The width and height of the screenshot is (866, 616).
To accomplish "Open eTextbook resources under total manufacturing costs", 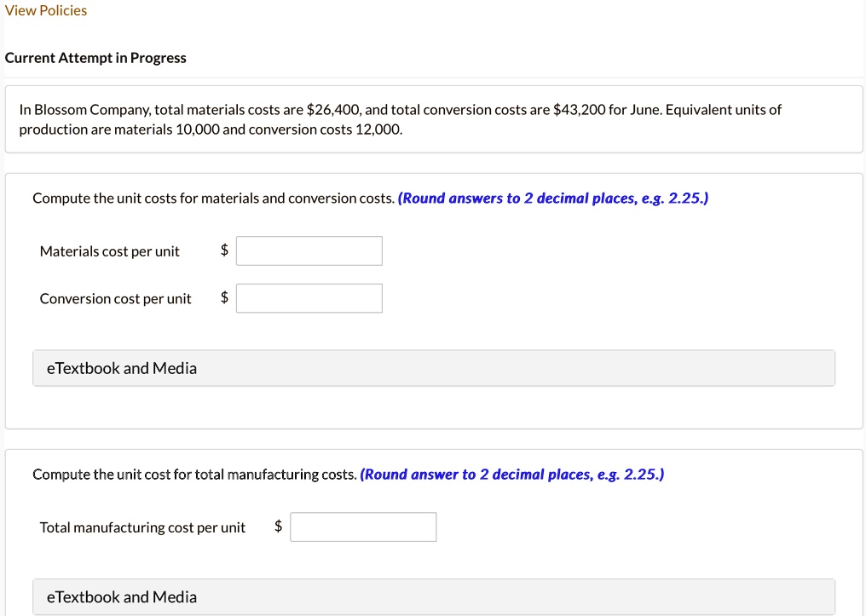I will tap(122, 596).
